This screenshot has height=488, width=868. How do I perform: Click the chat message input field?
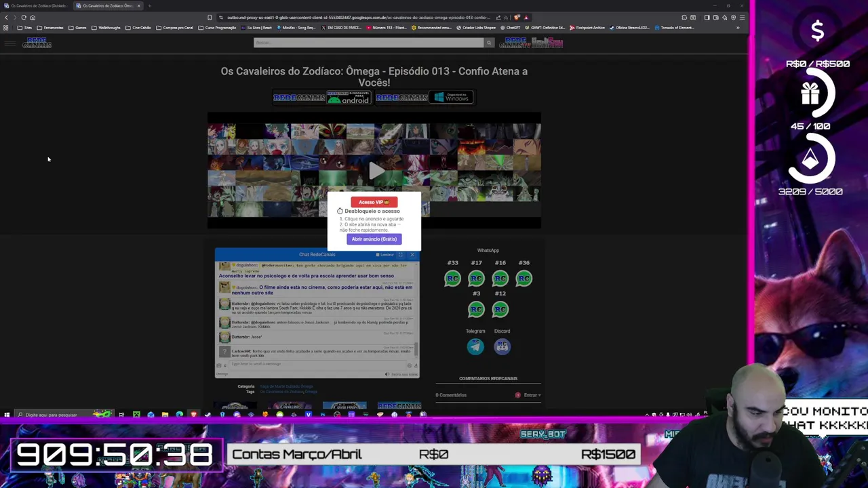pos(317,365)
